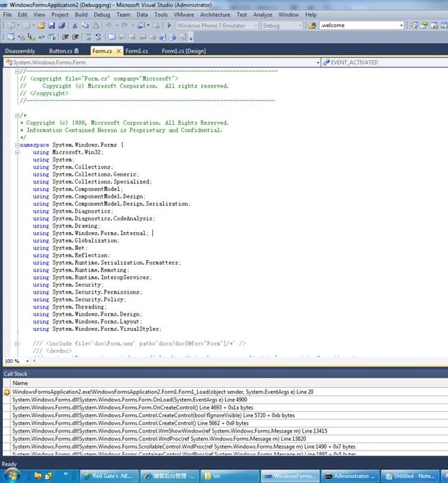Viewport: 448px width, 483px height.
Task: Decrease line indent icon
Action: (65, 37)
